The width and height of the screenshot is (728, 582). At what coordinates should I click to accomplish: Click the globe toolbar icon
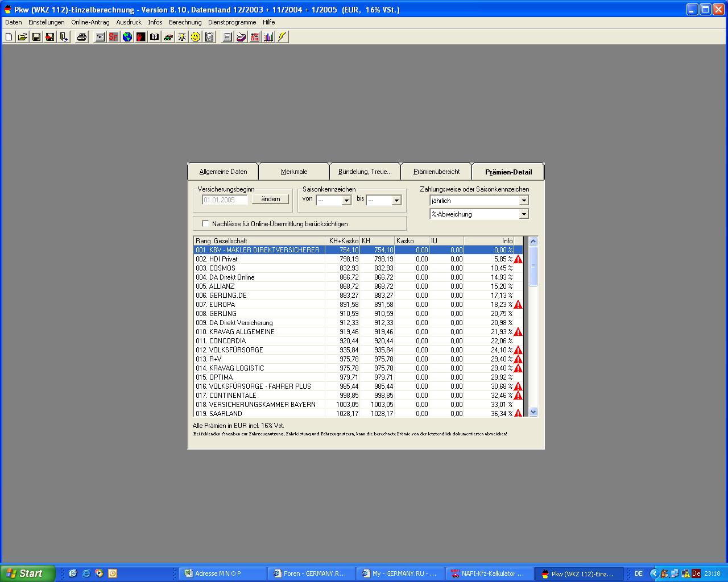pyautogui.click(x=127, y=37)
